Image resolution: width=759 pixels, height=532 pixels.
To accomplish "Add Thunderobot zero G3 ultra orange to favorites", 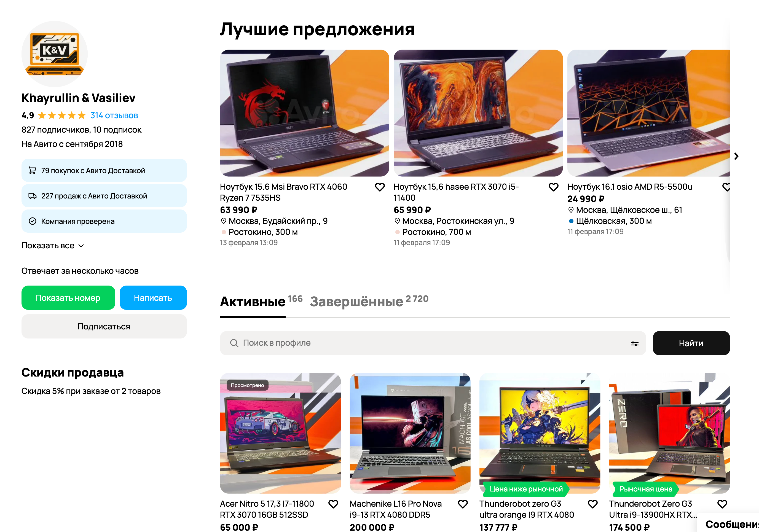I will (x=593, y=504).
